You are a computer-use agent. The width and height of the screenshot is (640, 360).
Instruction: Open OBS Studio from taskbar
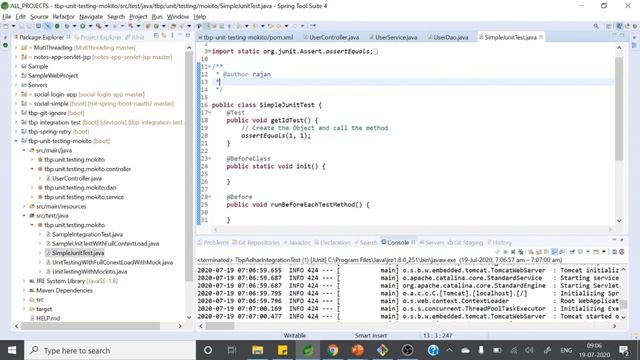(408, 350)
